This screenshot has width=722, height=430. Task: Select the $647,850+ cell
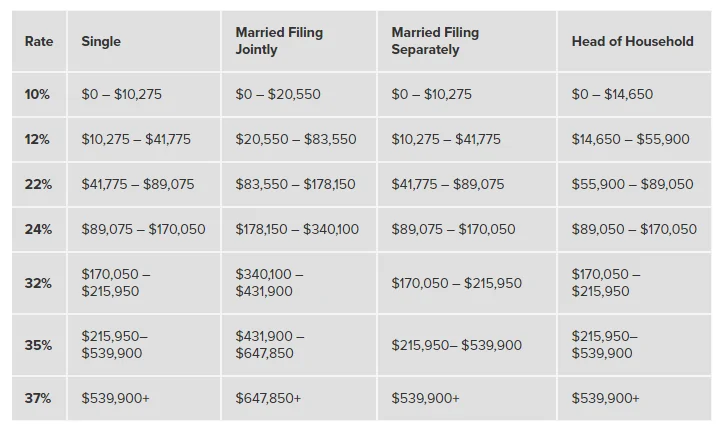[x=299, y=398]
